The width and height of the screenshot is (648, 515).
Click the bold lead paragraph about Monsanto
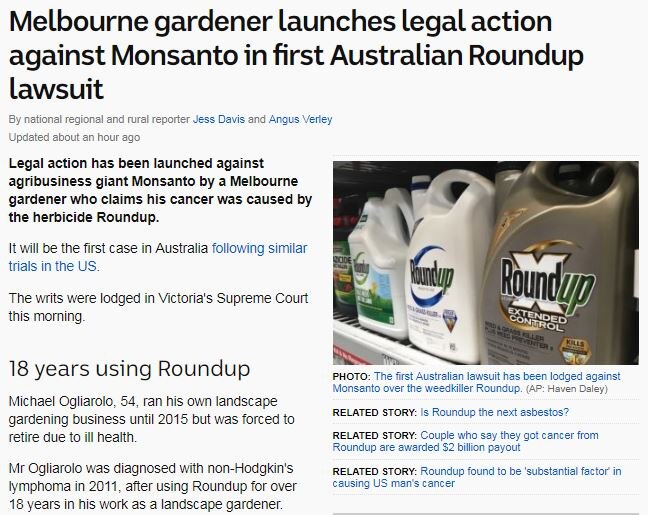click(160, 190)
